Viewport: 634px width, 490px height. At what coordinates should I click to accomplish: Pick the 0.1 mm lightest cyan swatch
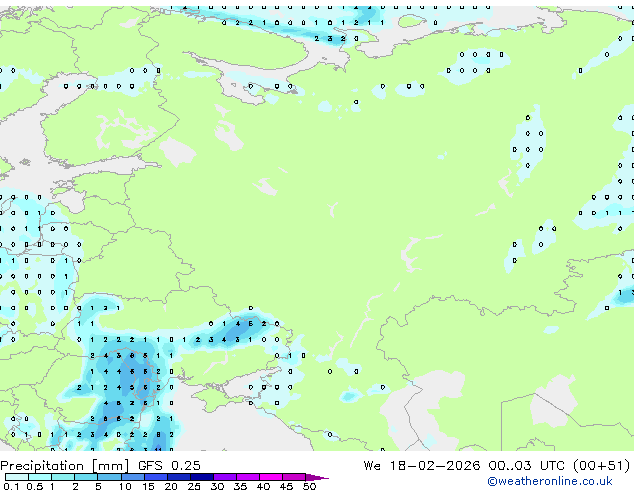pyautogui.click(x=17, y=477)
